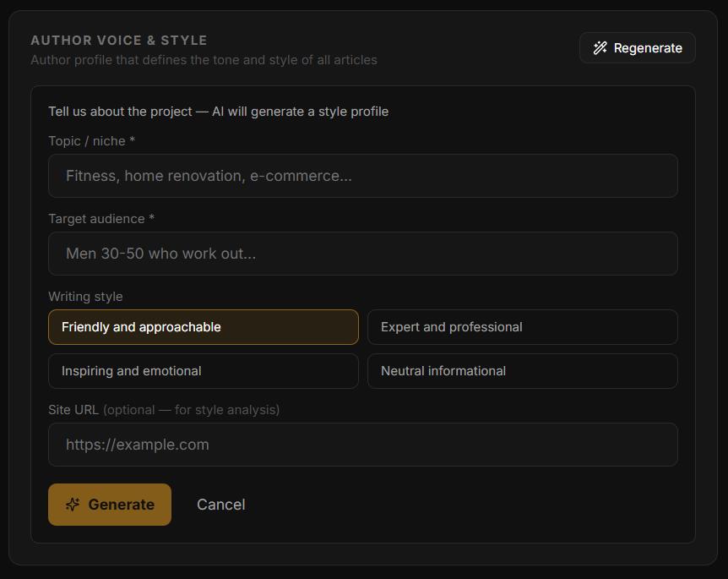Click the 'Site URL' label text
Image resolution: width=728 pixels, height=579 pixels.
[73, 410]
